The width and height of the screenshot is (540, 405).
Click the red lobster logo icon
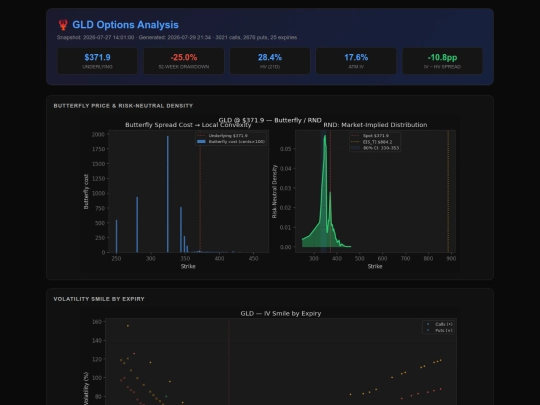[x=63, y=25]
